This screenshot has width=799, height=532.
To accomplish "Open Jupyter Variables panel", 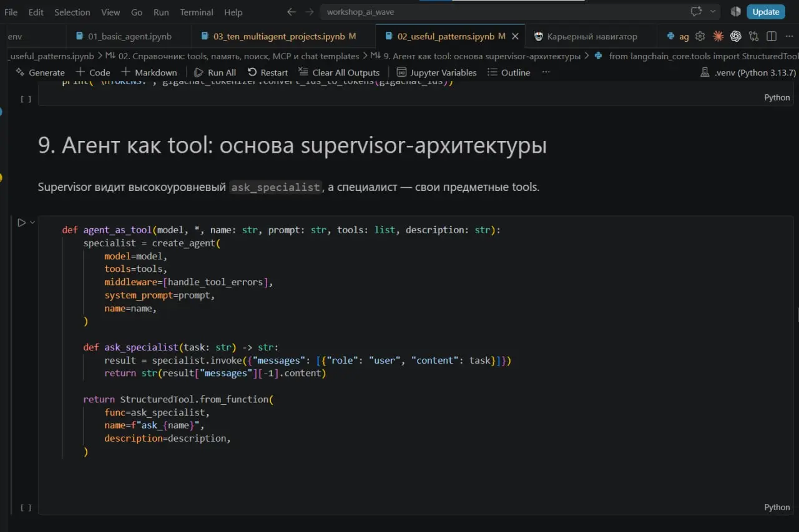I will pos(436,72).
